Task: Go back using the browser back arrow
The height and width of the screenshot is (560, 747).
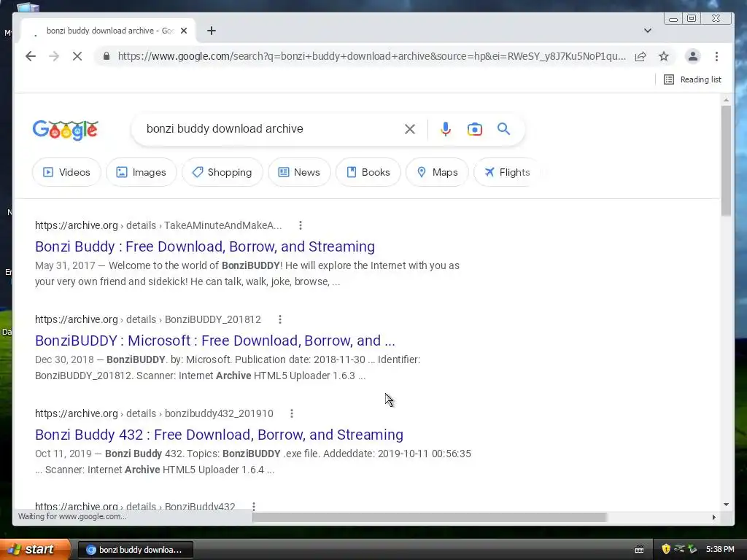Action: pyautogui.click(x=31, y=56)
